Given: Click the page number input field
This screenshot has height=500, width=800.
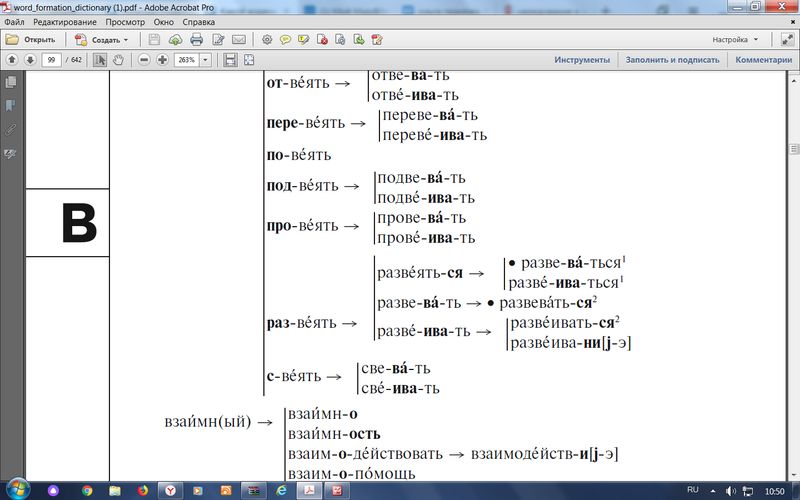Looking at the screenshot, I should (x=51, y=60).
